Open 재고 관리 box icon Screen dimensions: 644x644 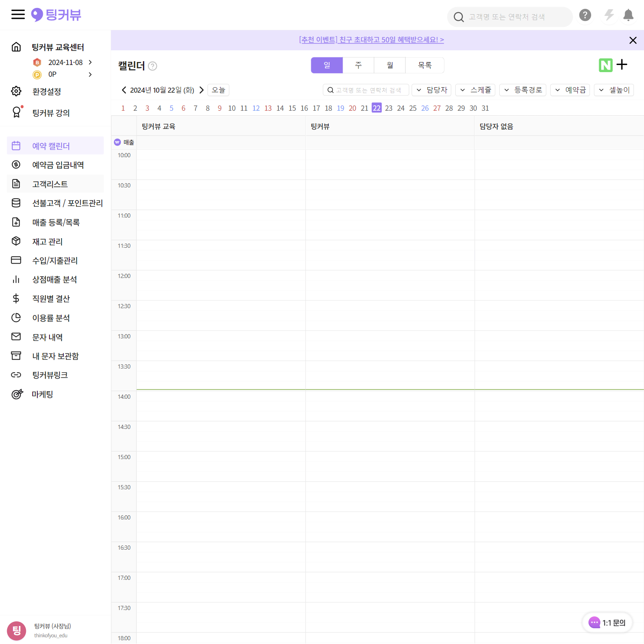(16, 241)
